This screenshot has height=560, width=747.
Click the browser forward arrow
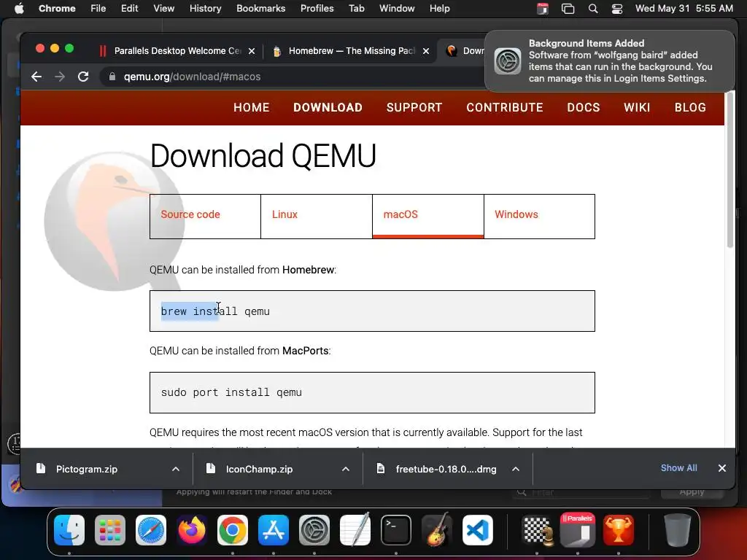click(60, 77)
